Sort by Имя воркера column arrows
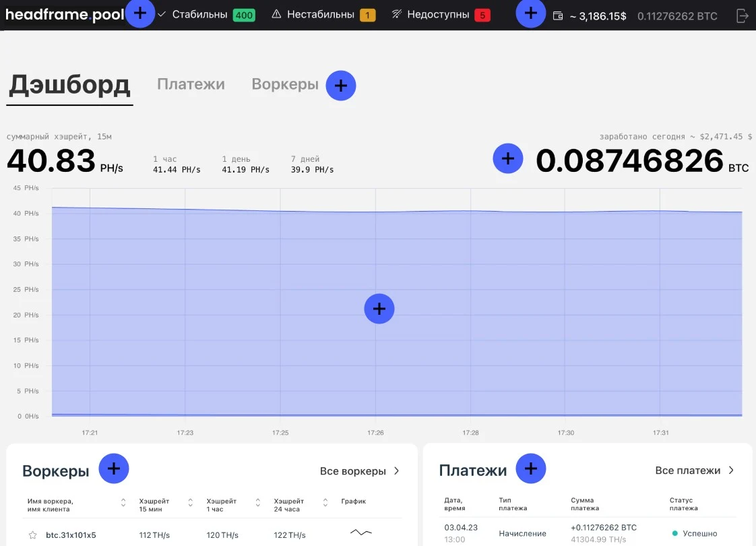Image resolution: width=756 pixels, height=546 pixels. 123,503
